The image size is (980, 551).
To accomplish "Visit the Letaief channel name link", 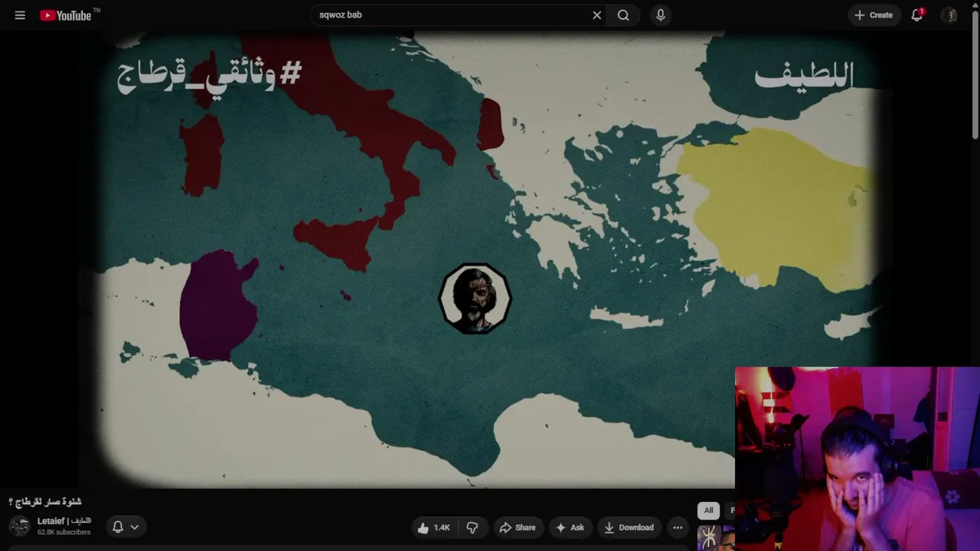I will click(x=64, y=521).
